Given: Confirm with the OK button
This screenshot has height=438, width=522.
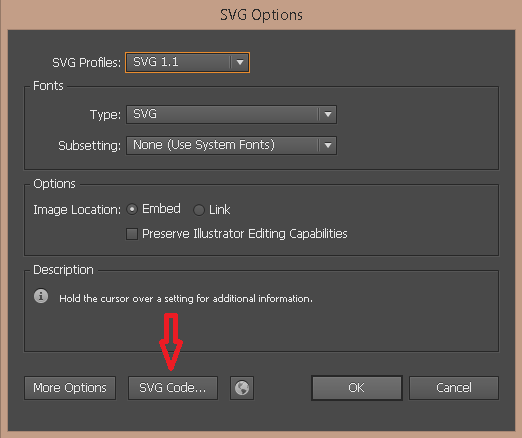Looking at the screenshot, I should pyautogui.click(x=357, y=388).
